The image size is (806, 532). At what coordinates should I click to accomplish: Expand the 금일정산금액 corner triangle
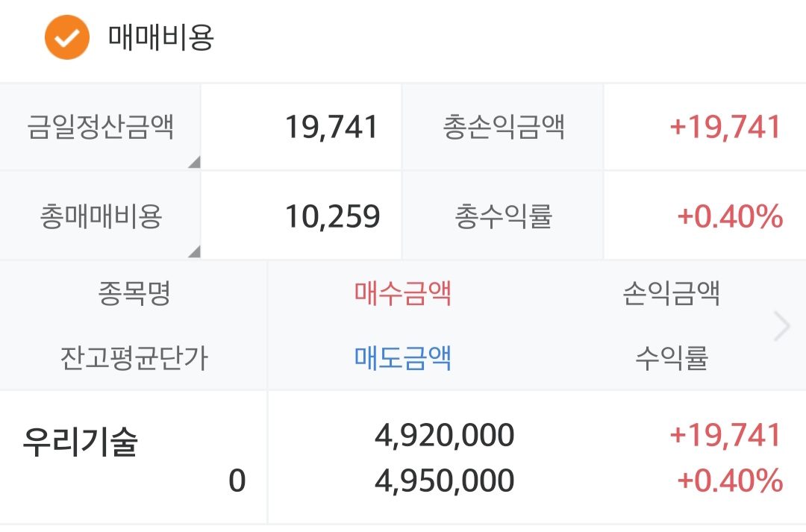[x=193, y=162]
